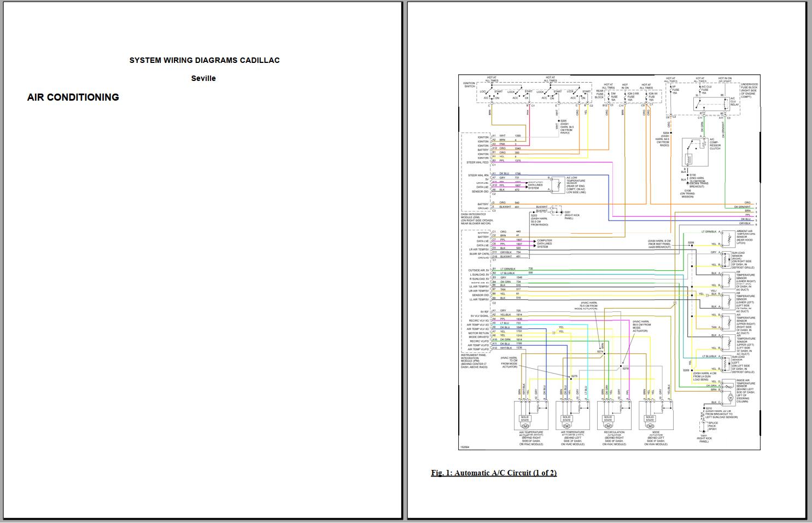The height and width of the screenshot is (523, 812).
Task: Click the 'SYSTEM WIRING DIAGRAMS CADILLAC' title
Action: (205, 60)
